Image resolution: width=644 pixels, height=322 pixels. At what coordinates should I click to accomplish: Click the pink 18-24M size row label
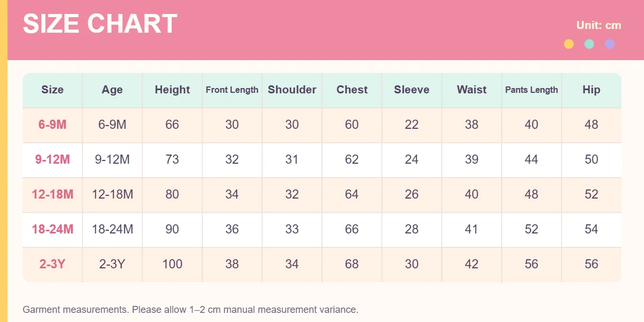point(53,229)
